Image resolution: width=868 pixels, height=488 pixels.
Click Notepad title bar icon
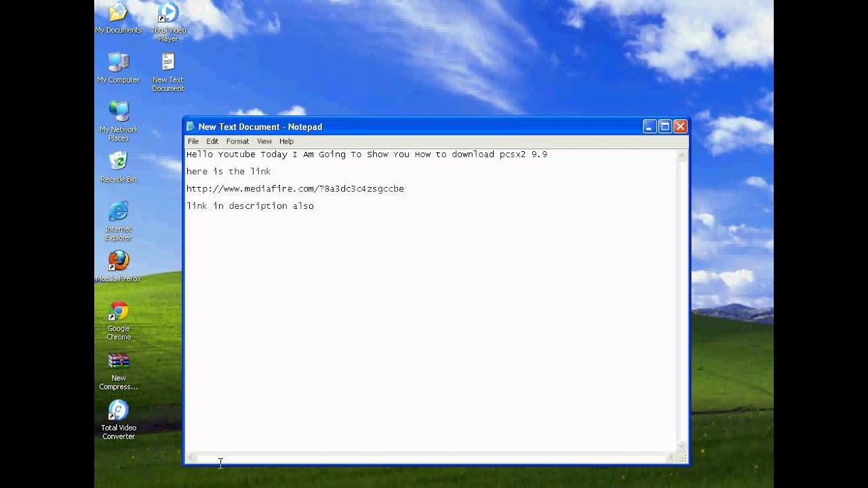click(191, 127)
